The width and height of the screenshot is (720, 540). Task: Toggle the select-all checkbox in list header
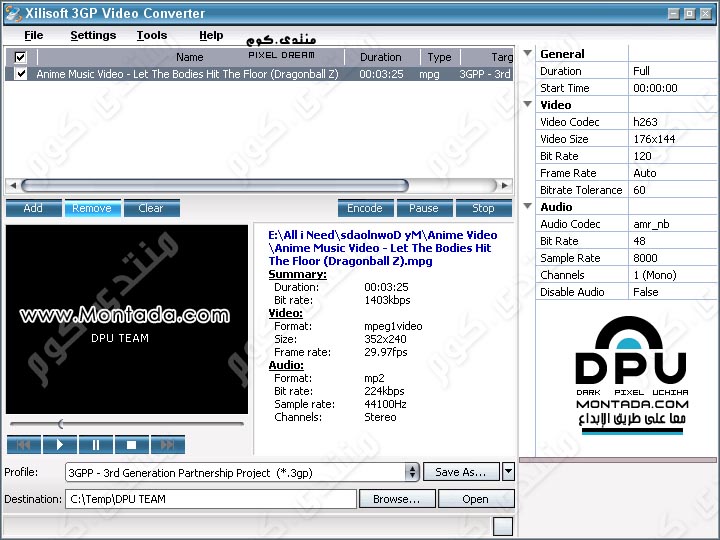coord(21,57)
